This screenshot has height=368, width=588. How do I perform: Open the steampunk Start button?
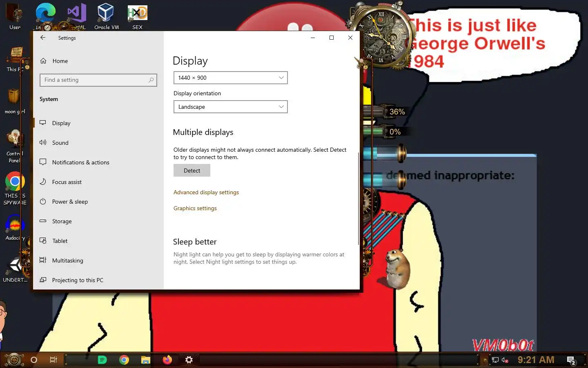[x=14, y=360]
